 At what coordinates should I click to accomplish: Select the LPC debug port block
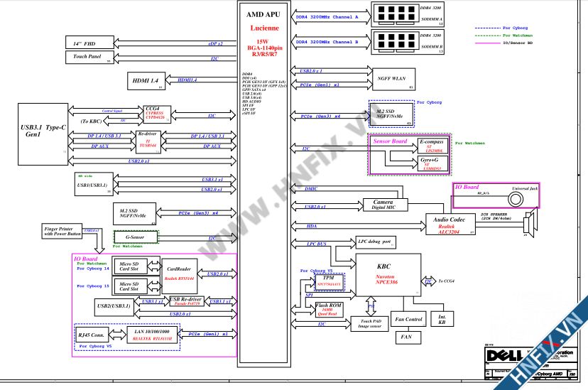click(376, 242)
